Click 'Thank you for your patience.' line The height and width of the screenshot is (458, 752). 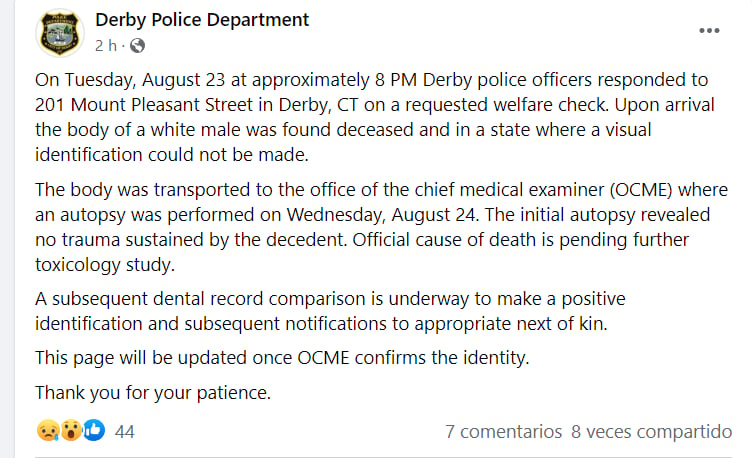click(x=153, y=393)
